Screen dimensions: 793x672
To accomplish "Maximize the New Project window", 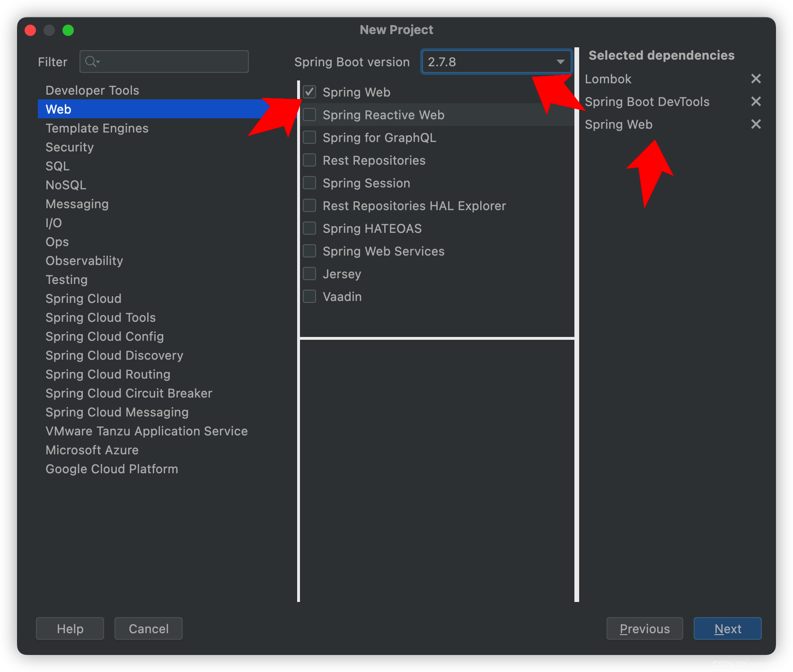I will tap(68, 30).
